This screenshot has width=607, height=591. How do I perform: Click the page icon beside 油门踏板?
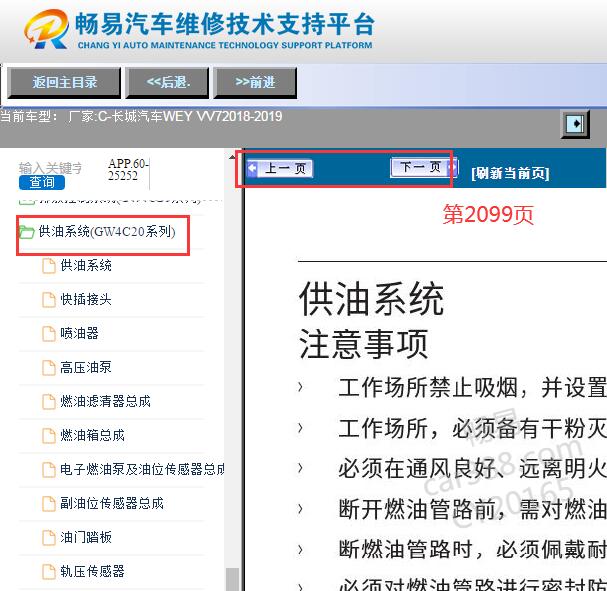point(49,538)
